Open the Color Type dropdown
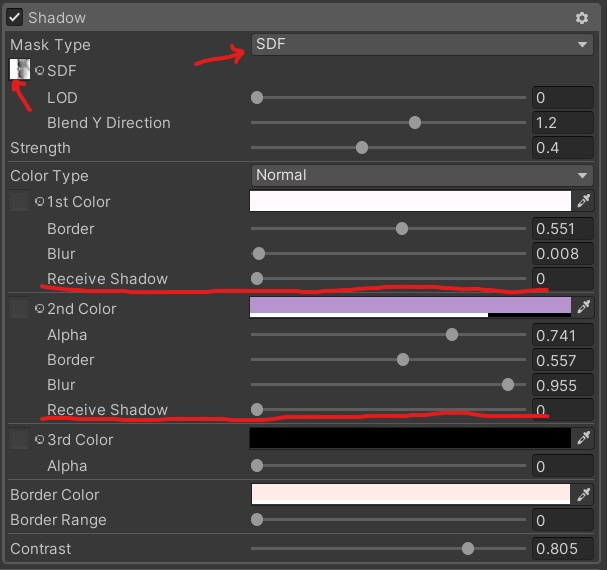 422,175
